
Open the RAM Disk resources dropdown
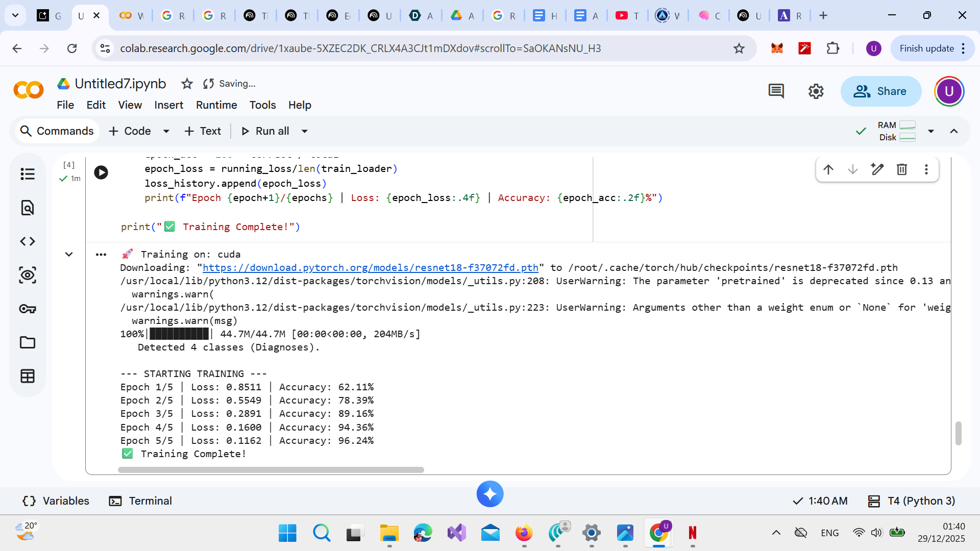(x=931, y=131)
